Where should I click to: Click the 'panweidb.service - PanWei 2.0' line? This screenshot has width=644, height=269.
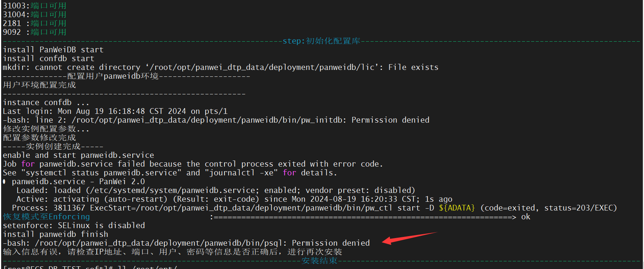tap(74, 181)
